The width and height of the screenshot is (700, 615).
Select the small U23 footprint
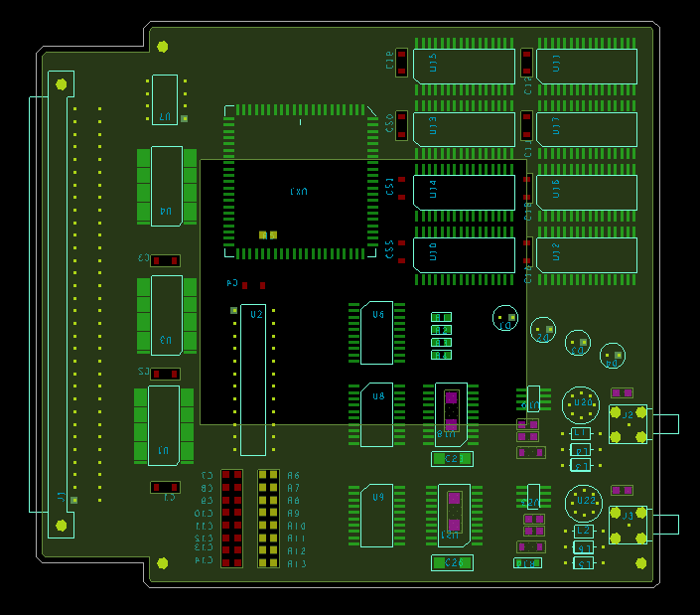(x=533, y=497)
